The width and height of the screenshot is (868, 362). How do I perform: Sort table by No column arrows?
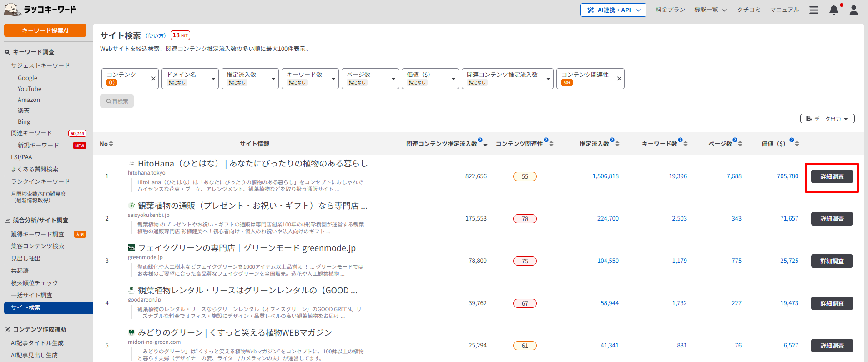[x=111, y=144]
